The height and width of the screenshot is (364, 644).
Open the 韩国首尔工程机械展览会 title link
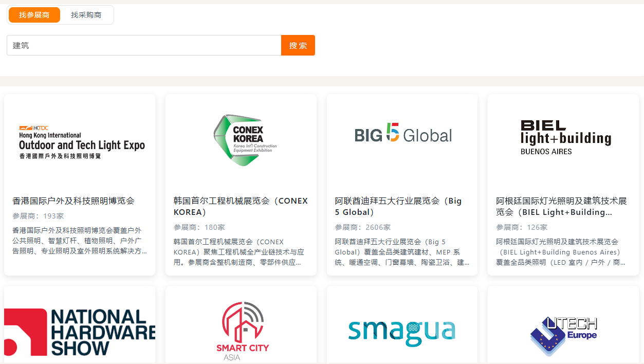point(241,207)
